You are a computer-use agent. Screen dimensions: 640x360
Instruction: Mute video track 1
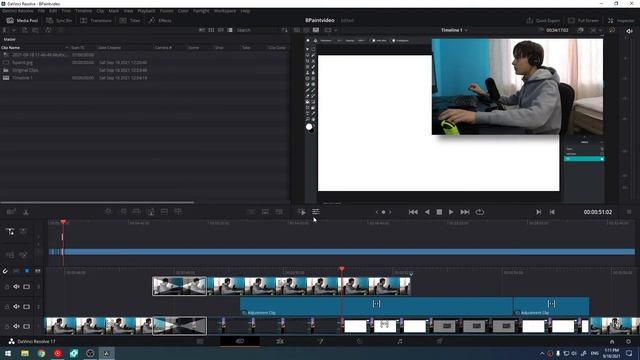[x=16, y=326]
